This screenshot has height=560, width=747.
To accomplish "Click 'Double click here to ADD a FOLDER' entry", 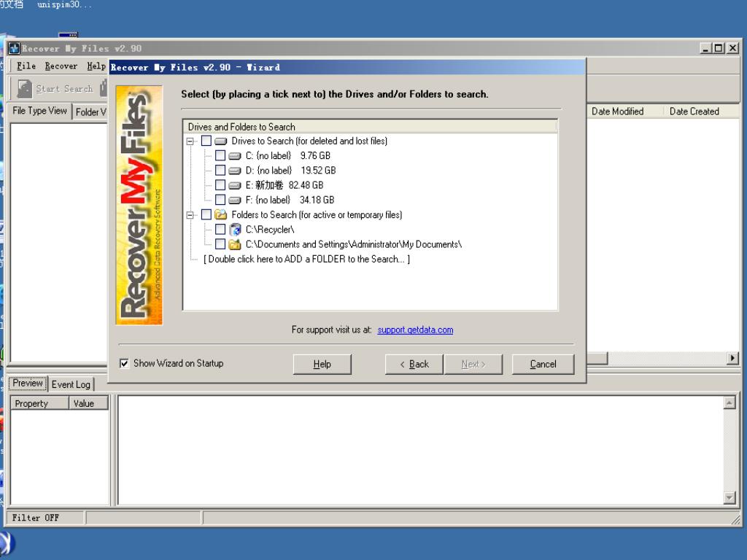I will pos(307,259).
